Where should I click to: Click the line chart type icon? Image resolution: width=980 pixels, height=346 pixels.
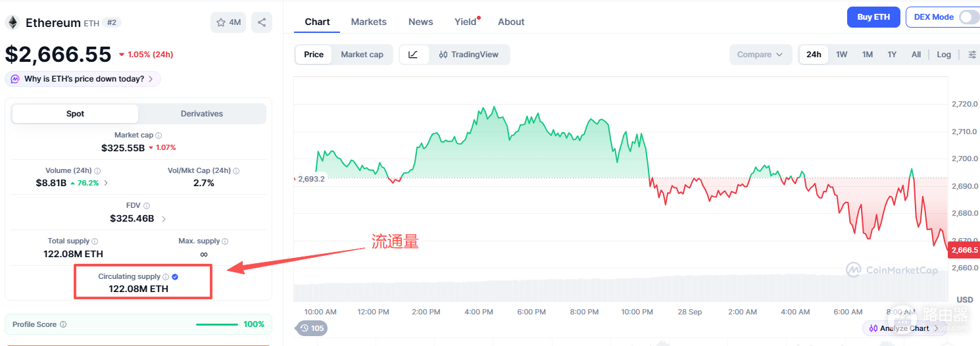[x=413, y=55]
